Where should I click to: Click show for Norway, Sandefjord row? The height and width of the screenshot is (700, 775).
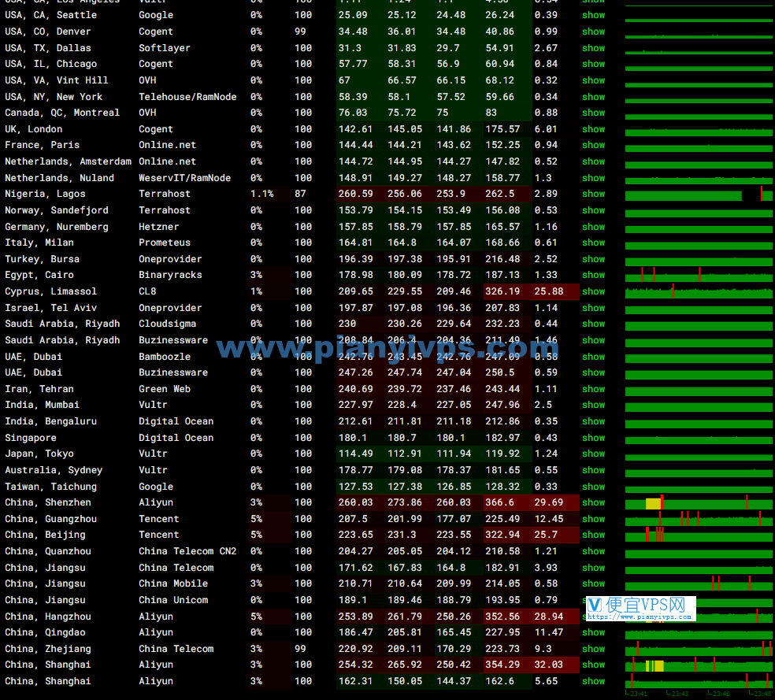click(x=593, y=210)
